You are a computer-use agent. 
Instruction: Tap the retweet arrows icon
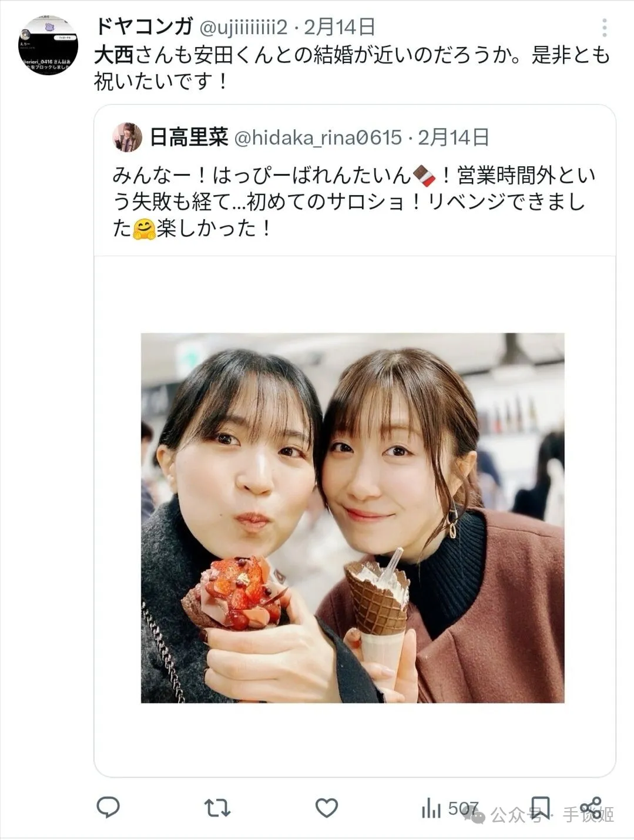tap(217, 809)
